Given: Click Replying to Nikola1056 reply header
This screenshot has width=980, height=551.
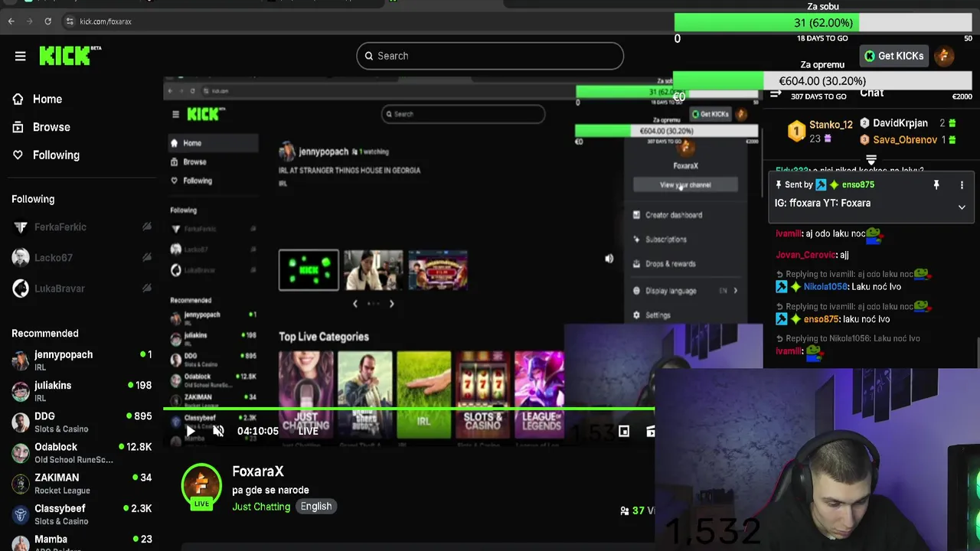Looking at the screenshot, I should (848, 338).
